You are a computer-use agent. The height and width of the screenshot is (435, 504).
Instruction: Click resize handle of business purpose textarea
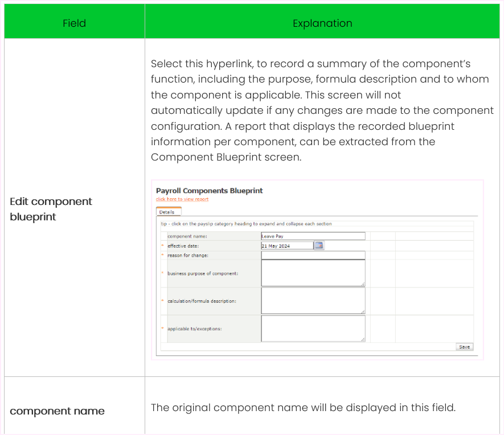point(363,284)
